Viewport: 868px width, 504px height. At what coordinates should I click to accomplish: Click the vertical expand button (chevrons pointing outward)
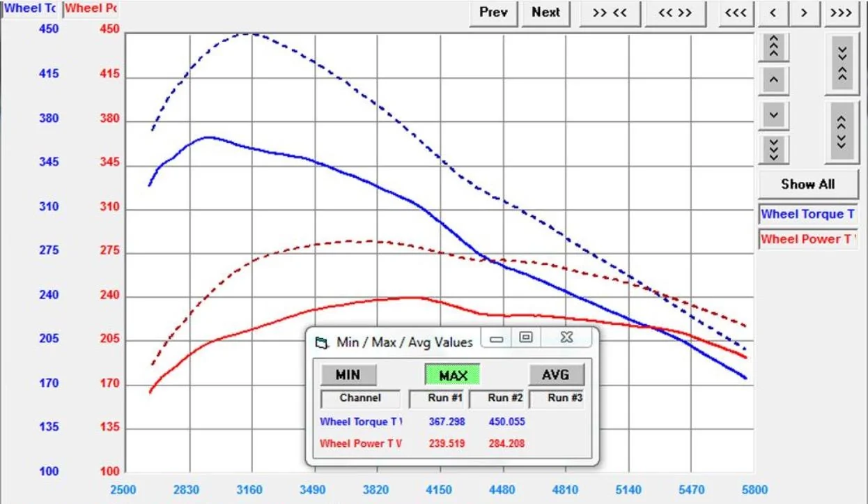842,132
